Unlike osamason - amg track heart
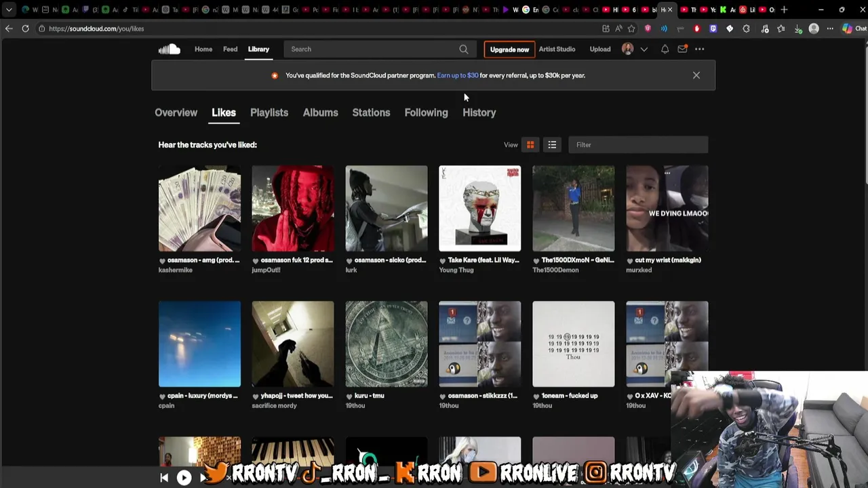868x488 pixels. [162, 260]
